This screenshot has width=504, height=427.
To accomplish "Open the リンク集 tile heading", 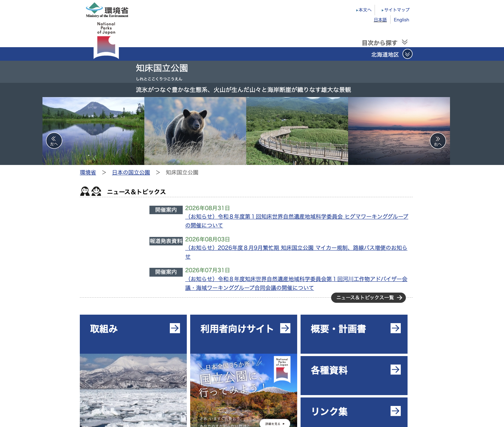I will coord(329,412).
